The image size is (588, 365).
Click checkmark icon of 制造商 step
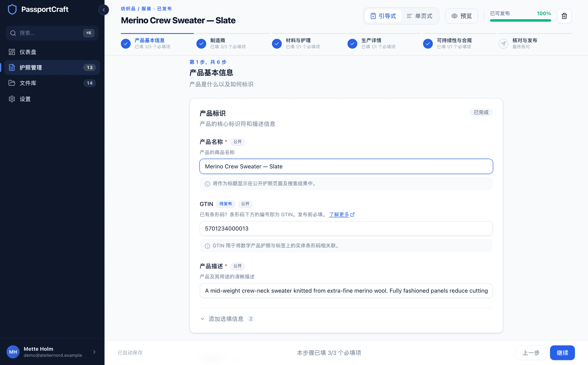[201, 44]
